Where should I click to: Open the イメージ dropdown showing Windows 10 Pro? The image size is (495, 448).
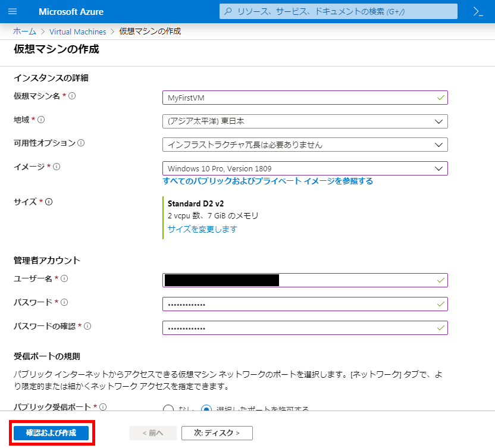click(x=305, y=168)
